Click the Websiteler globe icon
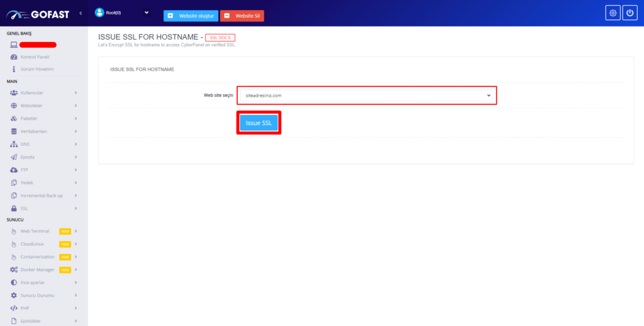Image resolution: width=644 pixels, height=326 pixels. 14,106
